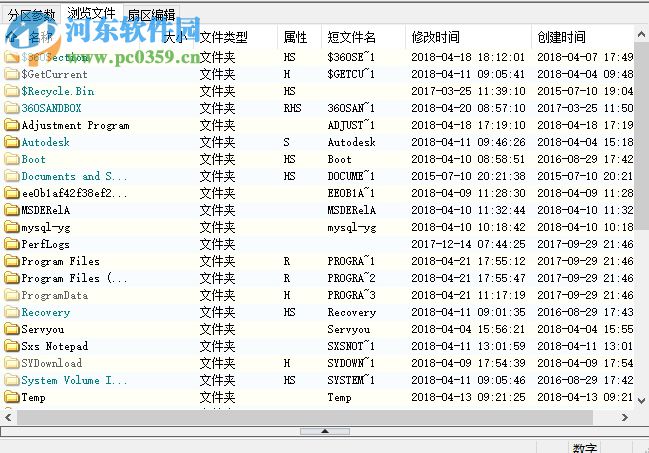Click the $GetCurrent folder icon
Viewport: 649px width, 453px height.
(x=12, y=74)
